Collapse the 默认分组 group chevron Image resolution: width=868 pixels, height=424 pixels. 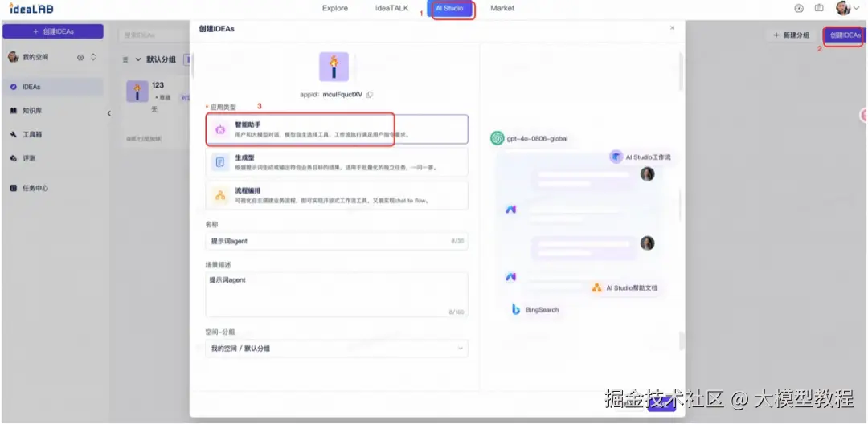[x=138, y=59]
